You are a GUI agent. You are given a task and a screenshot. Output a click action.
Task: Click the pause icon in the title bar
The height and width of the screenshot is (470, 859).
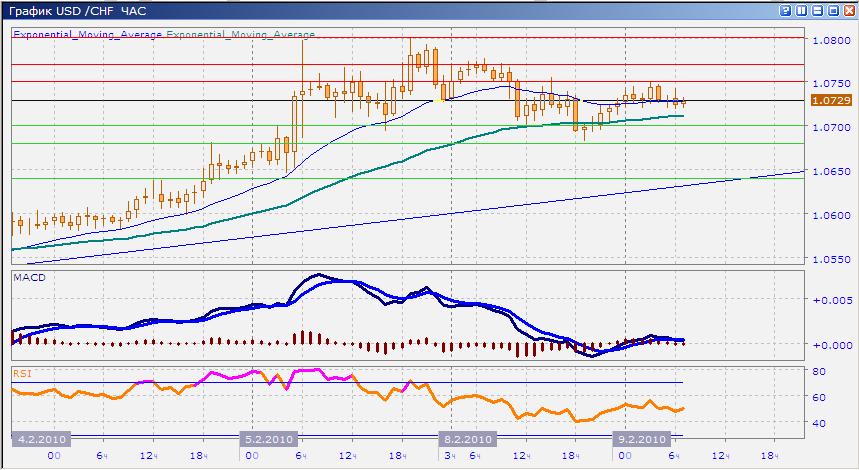pyautogui.click(x=801, y=10)
